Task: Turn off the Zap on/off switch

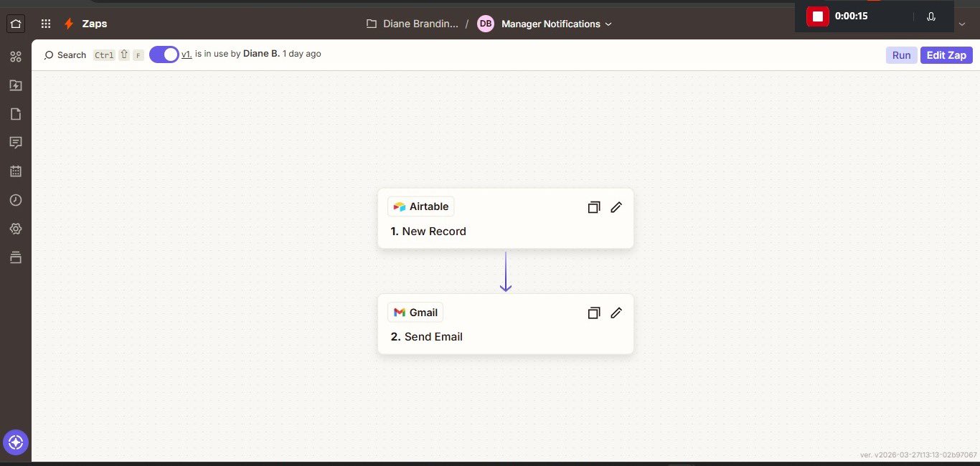Action: coord(164,54)
